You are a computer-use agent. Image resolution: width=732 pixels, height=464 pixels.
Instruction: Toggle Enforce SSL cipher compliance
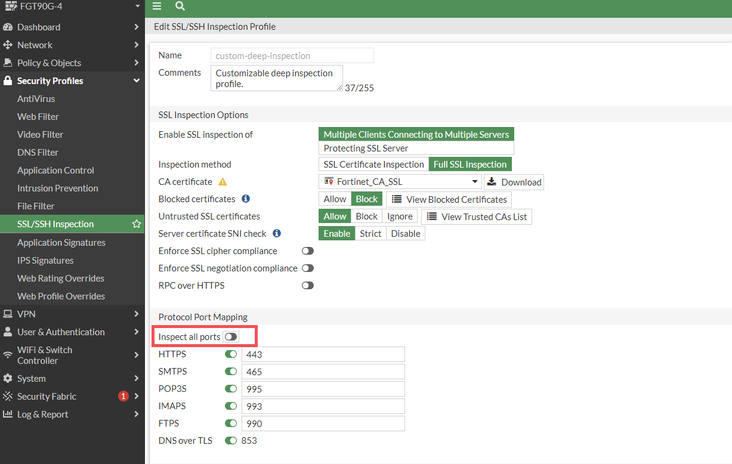307,251
